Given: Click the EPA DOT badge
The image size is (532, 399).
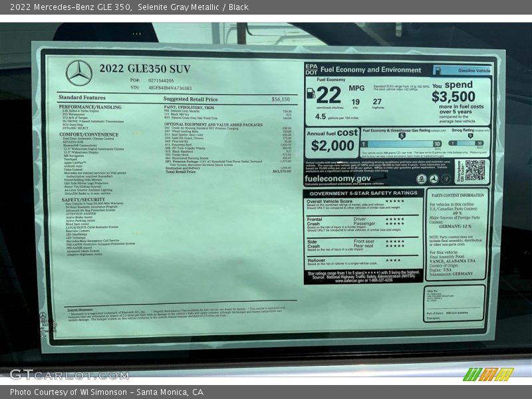Looking at the screenshot, I should (x=311, y=69).
